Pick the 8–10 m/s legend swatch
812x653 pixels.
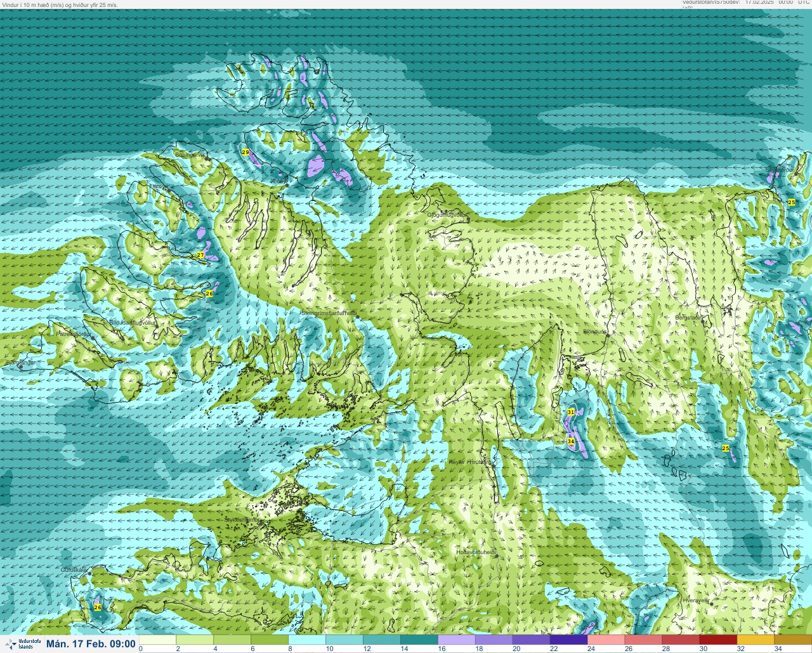[x=307, y=640]
